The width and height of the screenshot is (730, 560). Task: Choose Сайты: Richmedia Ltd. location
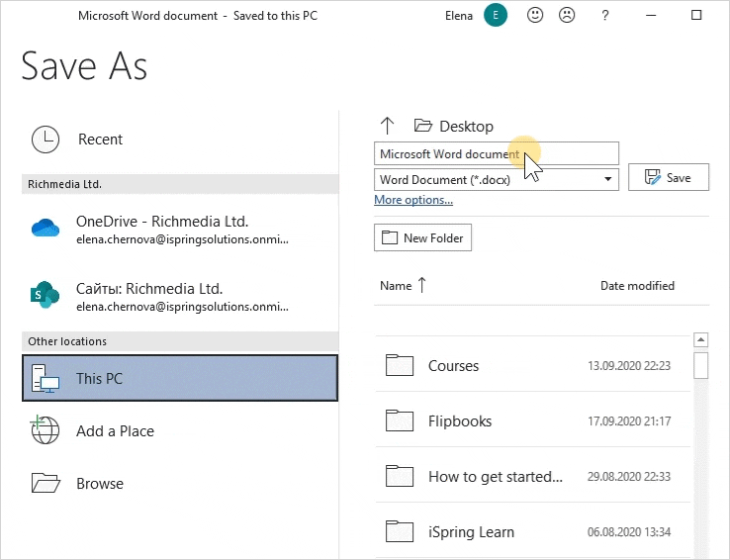tap(180, 297)
